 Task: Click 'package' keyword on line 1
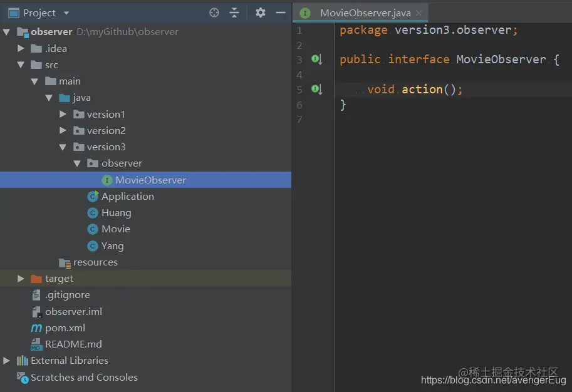363,30
